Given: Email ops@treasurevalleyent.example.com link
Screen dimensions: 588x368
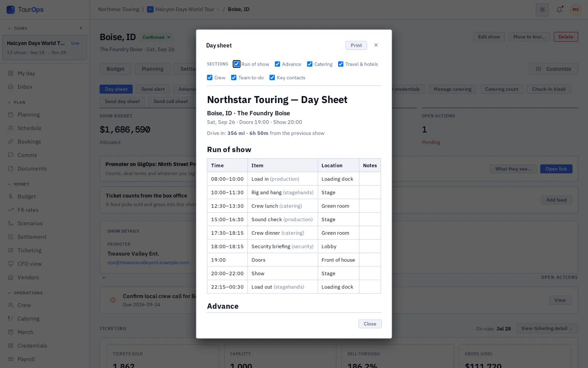Looking at the screenshot, I should [148, 263].
